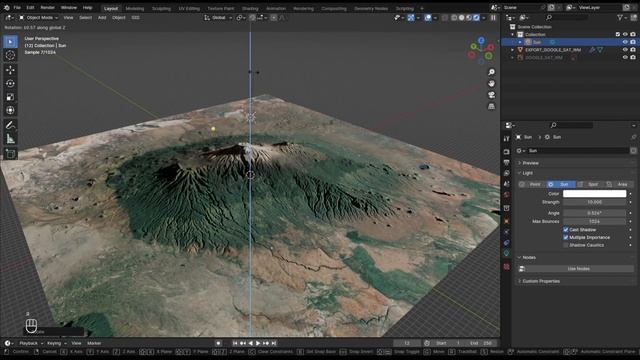Image resolution: width=640 pixels, height=360 pixels.
Task: Select the Scale tool
Action: [x=11, y=97]
